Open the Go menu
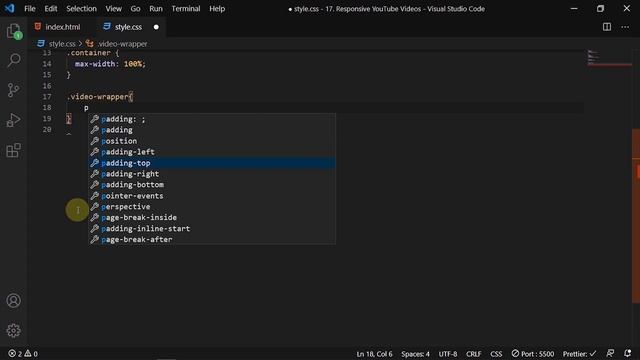 click(135, 9)
